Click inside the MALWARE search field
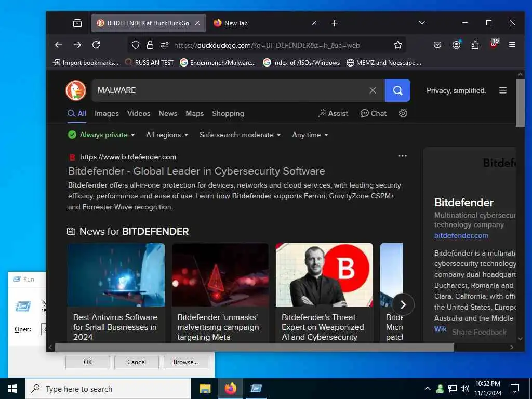 click(x=230, y=90)
